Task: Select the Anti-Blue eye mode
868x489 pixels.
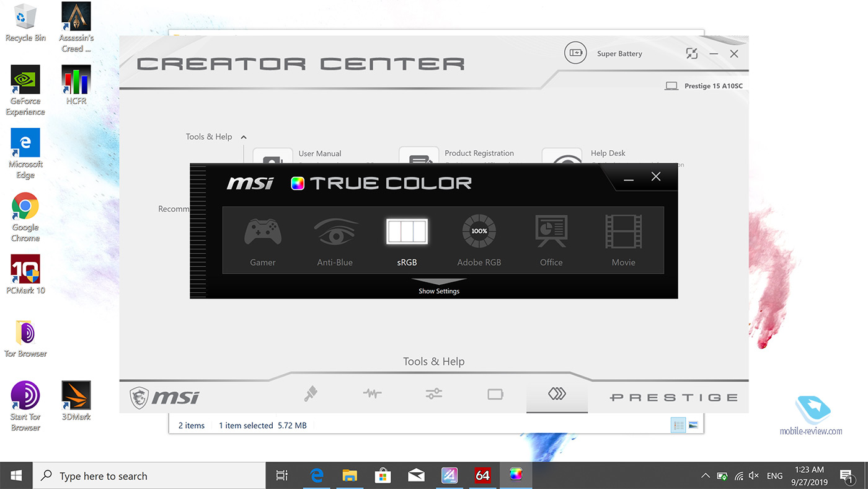Action: 335,241
